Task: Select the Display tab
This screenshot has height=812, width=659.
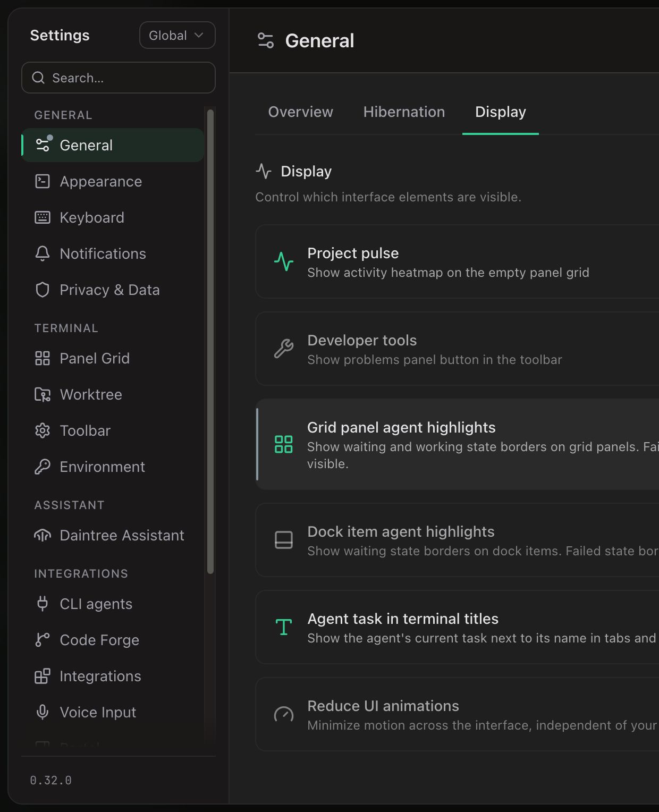Action: point(501,112)
